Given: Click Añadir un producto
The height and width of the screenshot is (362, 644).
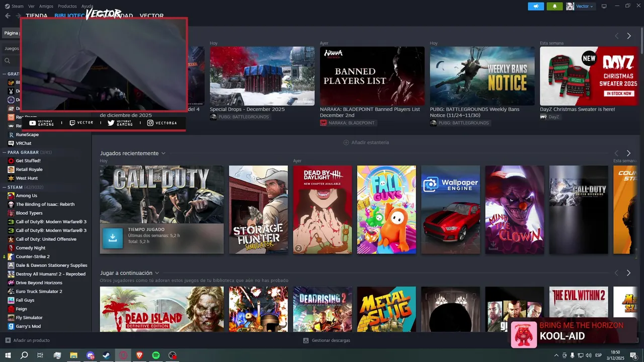Looking at the screenshot, I should [x=27, y=340].
